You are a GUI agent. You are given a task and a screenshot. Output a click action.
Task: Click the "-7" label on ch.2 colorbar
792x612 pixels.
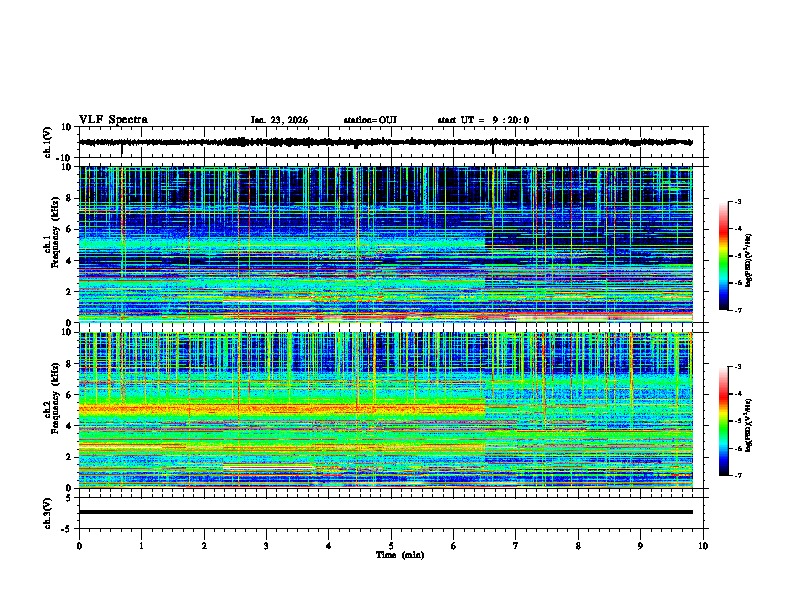tap(738, 475)
